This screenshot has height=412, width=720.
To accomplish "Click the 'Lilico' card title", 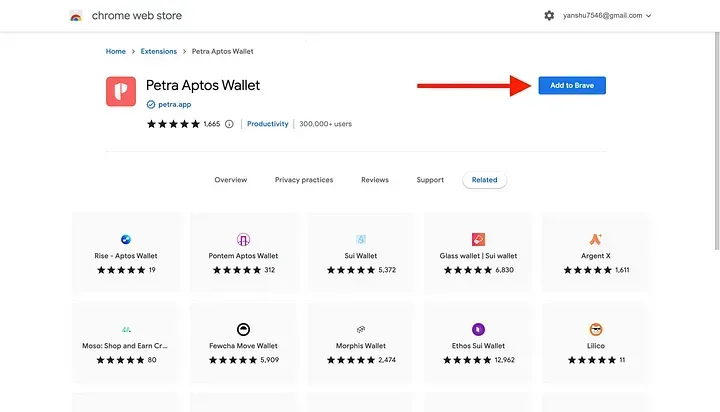I will pos(596,346).
